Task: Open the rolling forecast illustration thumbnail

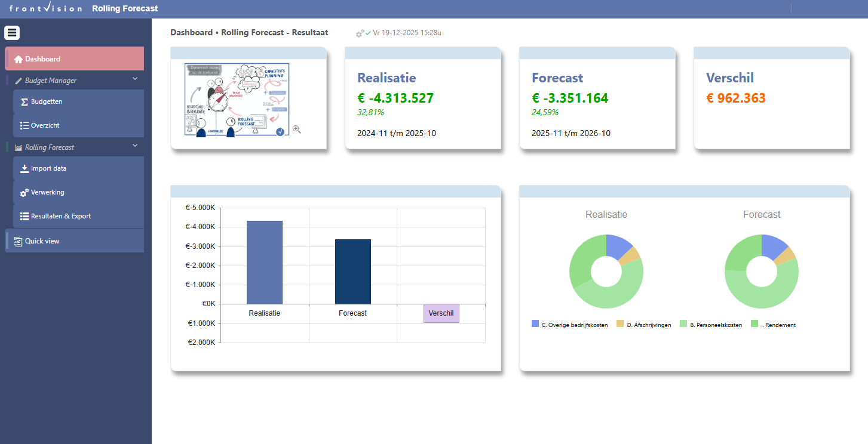Action: [x=237, y=100]
